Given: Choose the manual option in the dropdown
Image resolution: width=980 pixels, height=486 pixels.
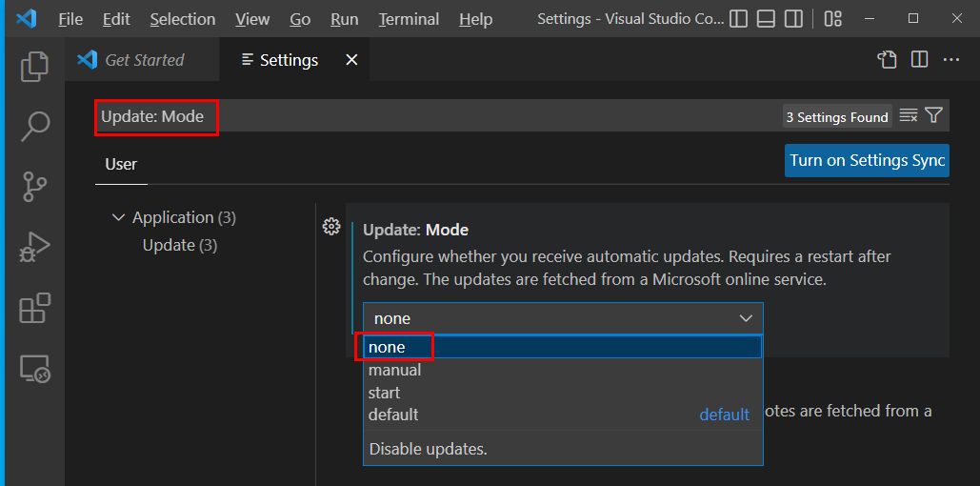Looking at the screenshot, I should tap(395, 370).
